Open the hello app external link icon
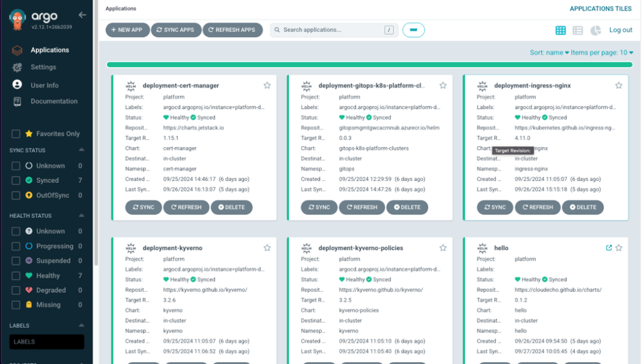The width and height of the screenshot is (642, 364). [x=609, y=248]
